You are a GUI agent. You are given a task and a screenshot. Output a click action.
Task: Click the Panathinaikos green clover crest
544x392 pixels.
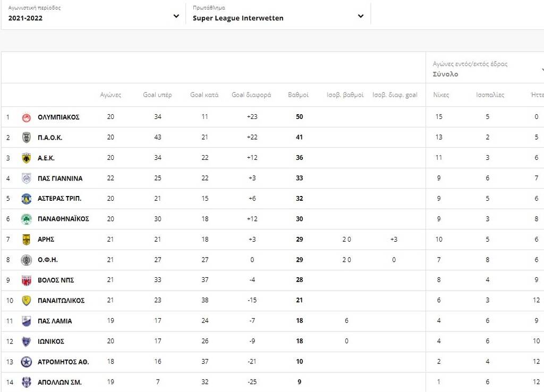click(27, 219)
